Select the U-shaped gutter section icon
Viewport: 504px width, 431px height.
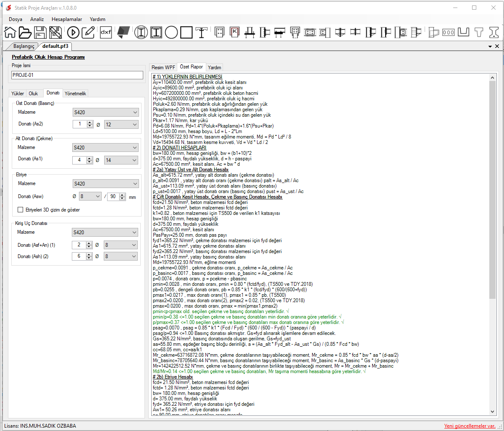click(x=464, y=32)
